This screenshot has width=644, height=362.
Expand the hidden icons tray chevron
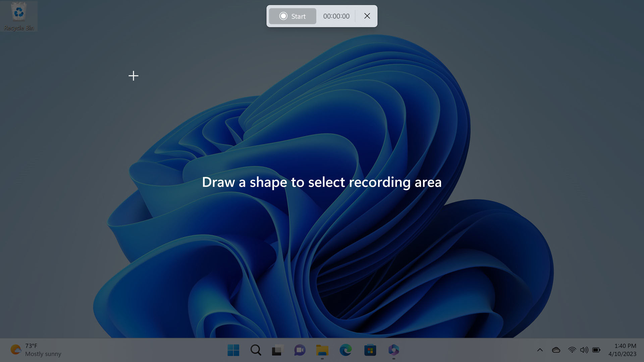point(540,350)
